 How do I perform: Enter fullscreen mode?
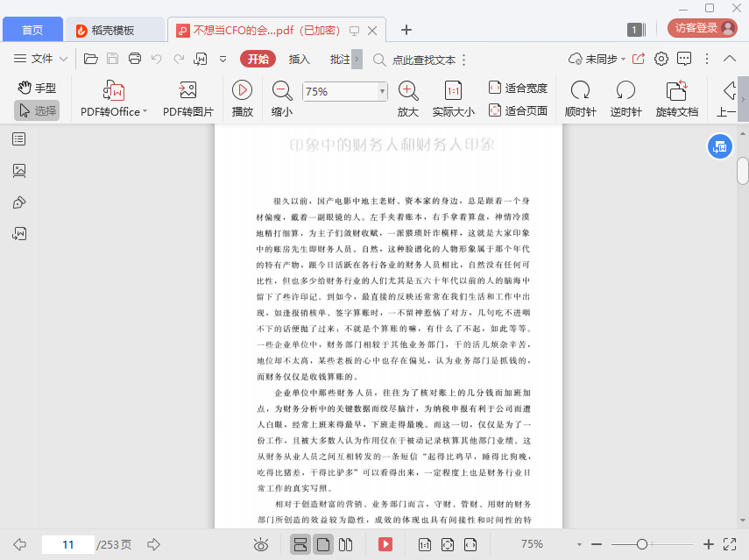(x=730, y=544)
